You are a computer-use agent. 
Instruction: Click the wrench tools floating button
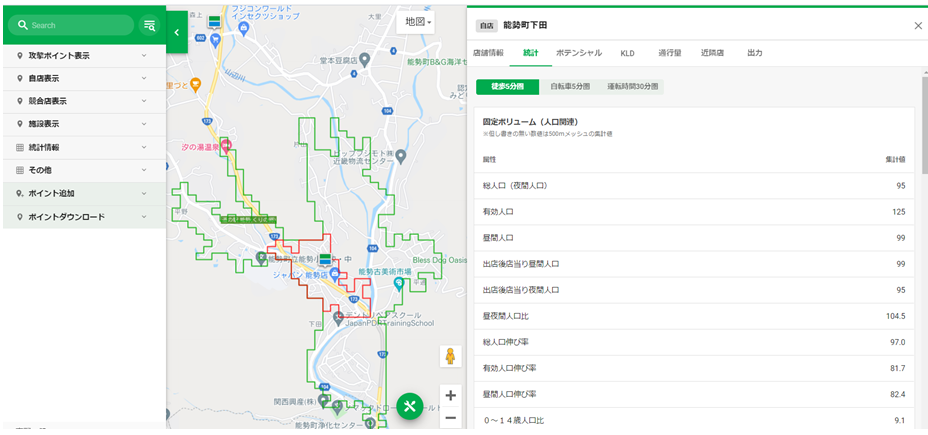(410, 407)
